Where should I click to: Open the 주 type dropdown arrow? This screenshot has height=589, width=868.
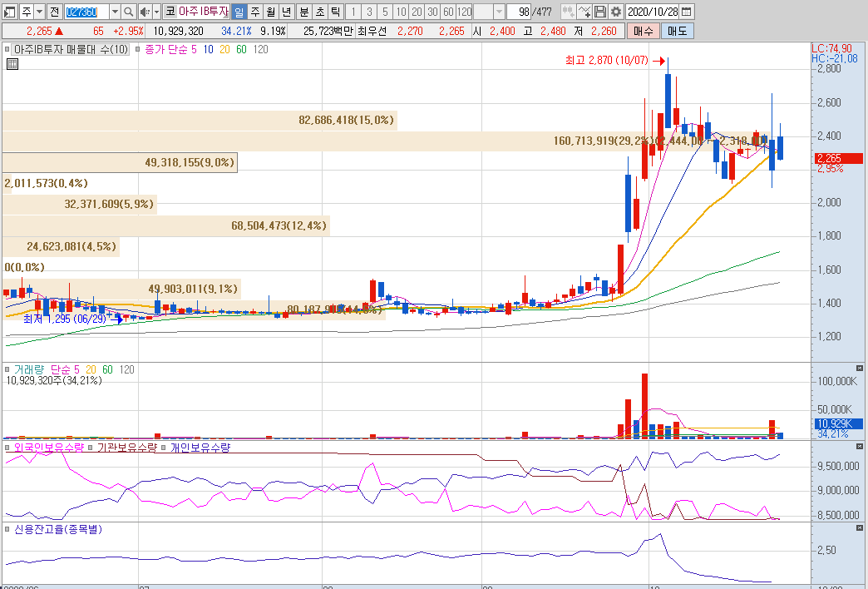pos(40,12)
